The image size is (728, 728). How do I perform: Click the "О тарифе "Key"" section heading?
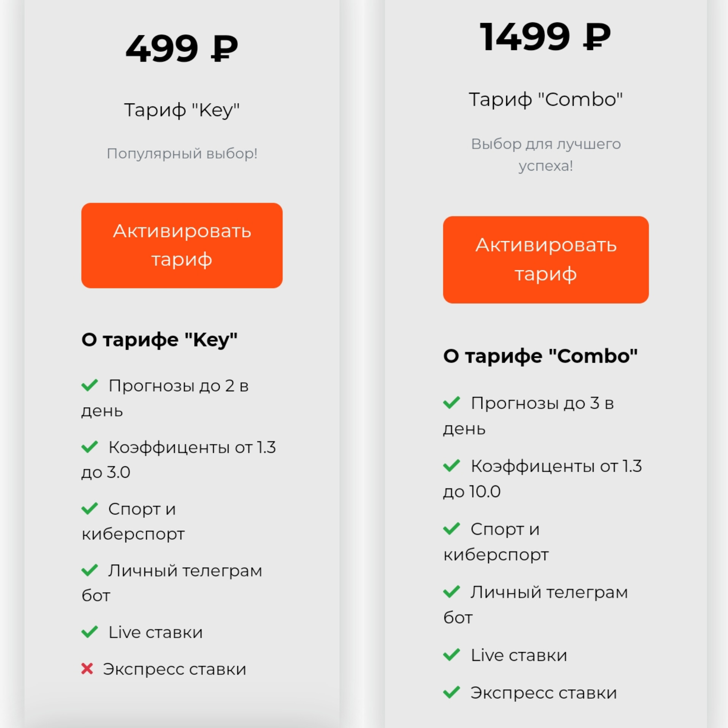tap(160, 339)
